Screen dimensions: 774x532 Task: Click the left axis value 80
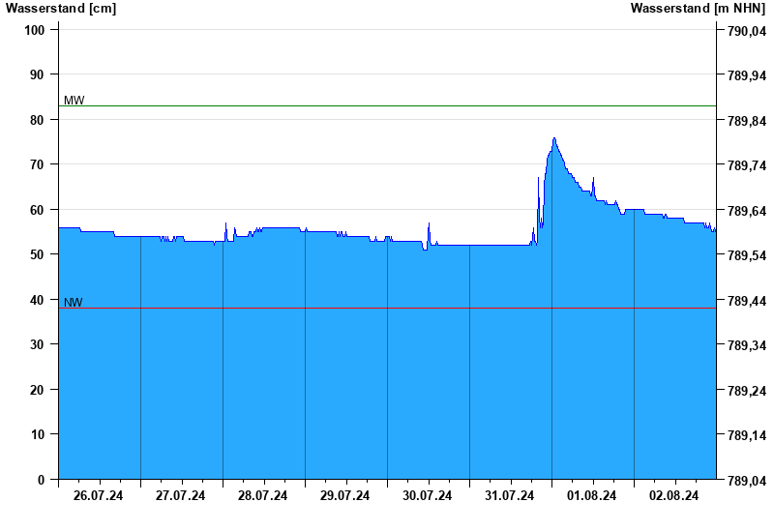pyautogui.click(x=38, y=120)
